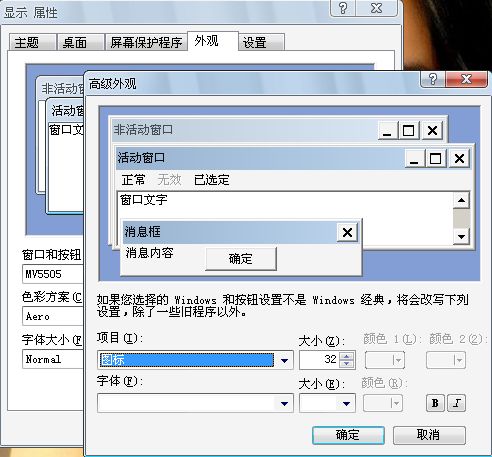Click close icon on 消息框 preview
This screenshot has height=457, width=492.
tap(347, 232)
